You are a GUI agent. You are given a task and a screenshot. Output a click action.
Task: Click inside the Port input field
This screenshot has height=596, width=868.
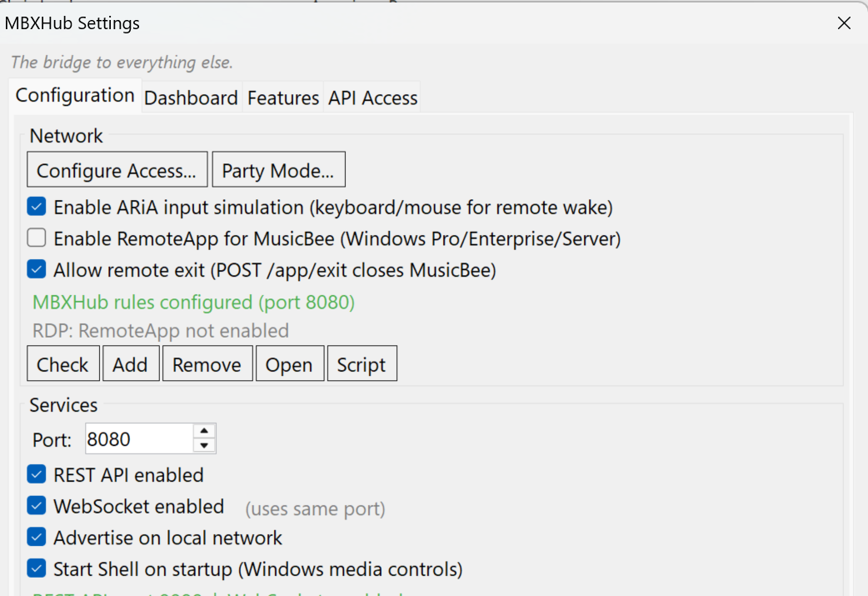point(137,438)
